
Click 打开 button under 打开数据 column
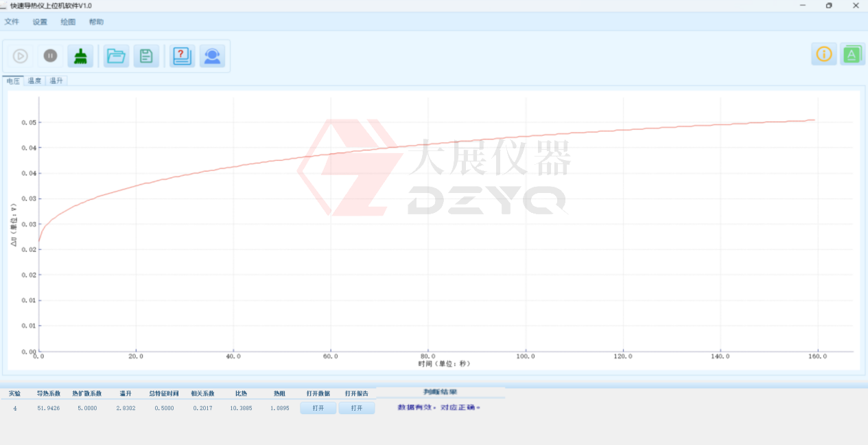[x=318, y=408]
